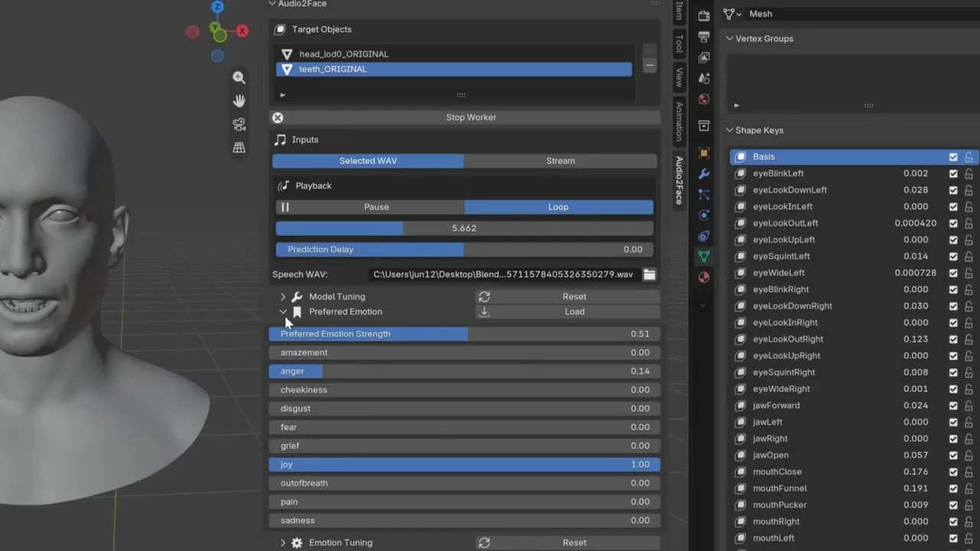Click Load next to Preferred Emotion
Viewport: 980px width, 551px height.
(x=567, y=311)
